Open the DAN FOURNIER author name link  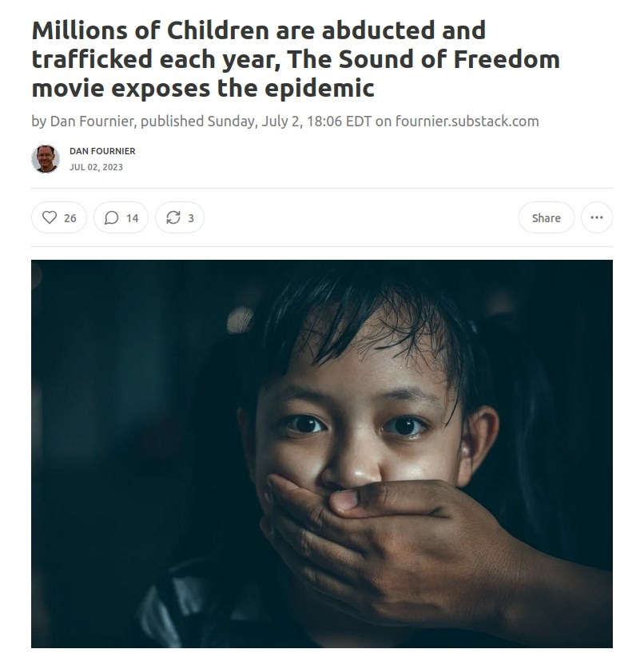(x=102, y=151)
